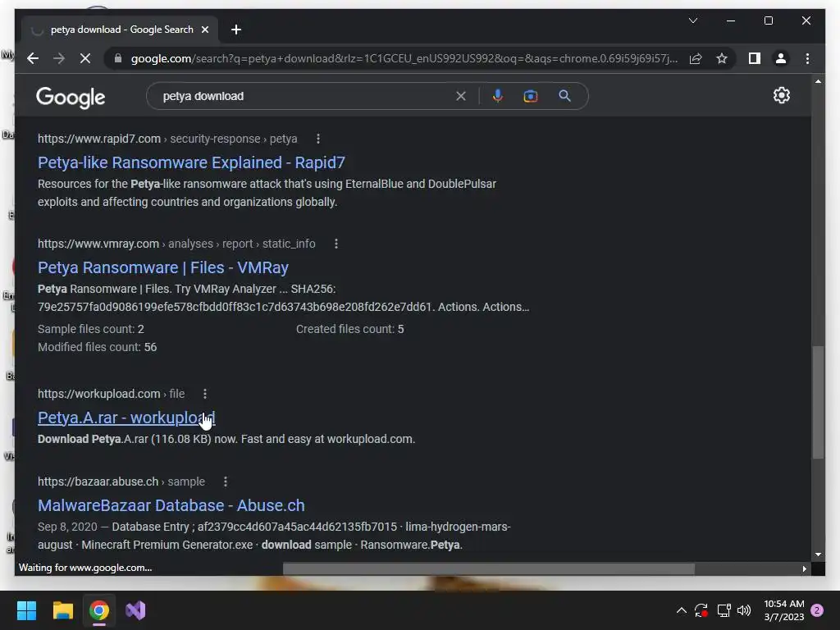Image resolution: width=840 pixels, height=630 pixels.
Task: Click the horizontal scrollbar thumb
Action: 489,568
